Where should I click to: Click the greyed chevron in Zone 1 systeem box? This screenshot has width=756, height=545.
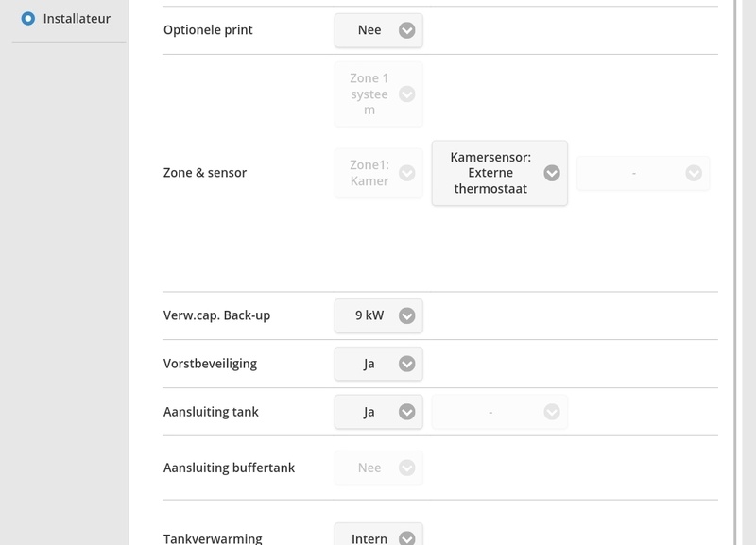point(406,94)
